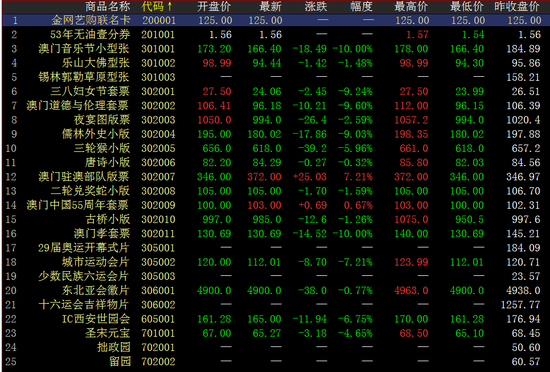Select 少数民族六运会片
This screenshot has width=550, height=372.
coord(84,276)
